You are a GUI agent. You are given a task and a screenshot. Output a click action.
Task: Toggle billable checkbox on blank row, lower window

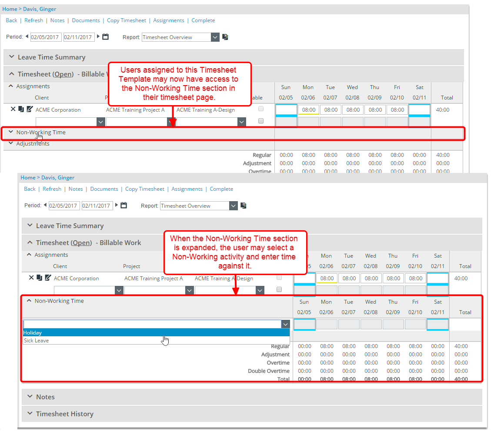click(x=279, y=289)
